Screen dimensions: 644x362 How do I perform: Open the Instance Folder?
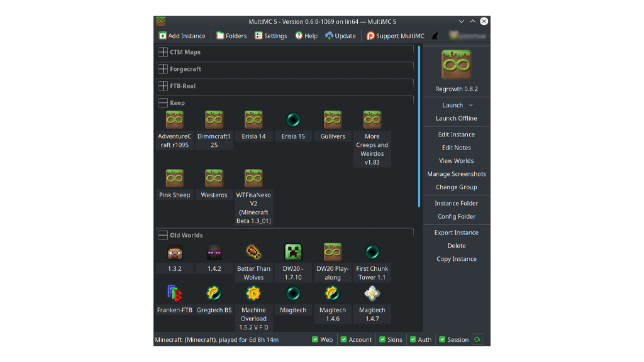pos(457,203)
